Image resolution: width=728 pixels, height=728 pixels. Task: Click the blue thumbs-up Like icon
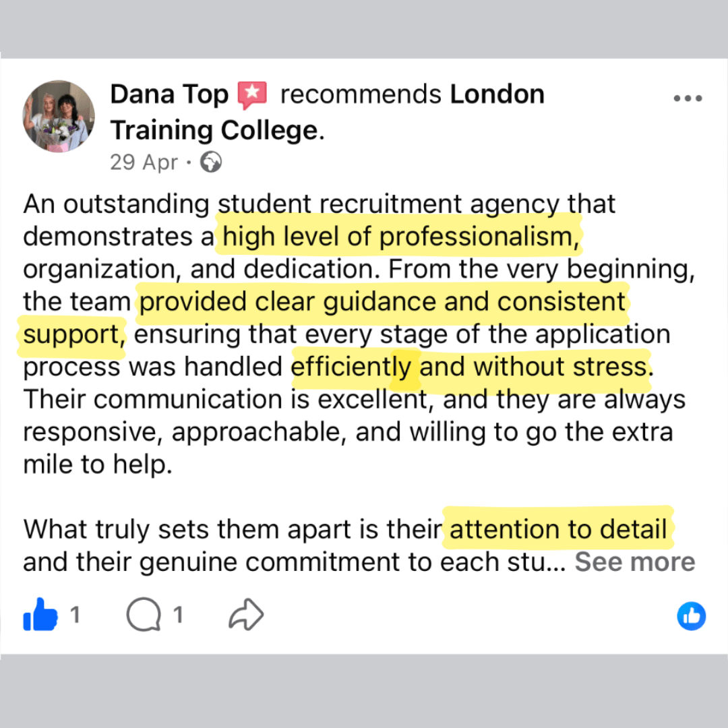pyautogui.click(x=40, y=614)
